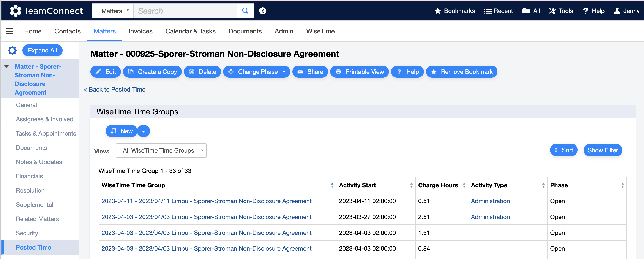This screenshot has width=644, height=259.
Task: Open the Change Phase dropdown
Action: point(257,72)
